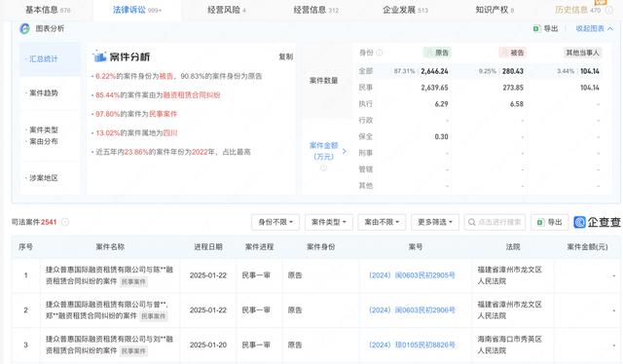Image resolution: width=623 pixels, height=364 pixels.
Task: Select 涉案地区 in the left sidebar
Action: tap(44, 178)
